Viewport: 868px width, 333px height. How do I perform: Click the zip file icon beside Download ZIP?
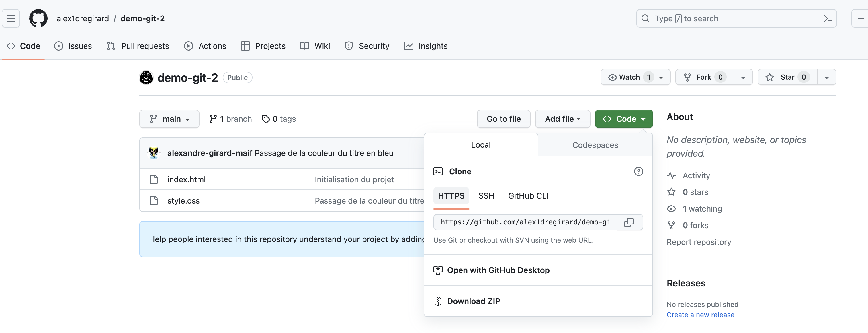click(x=438, y=301)
